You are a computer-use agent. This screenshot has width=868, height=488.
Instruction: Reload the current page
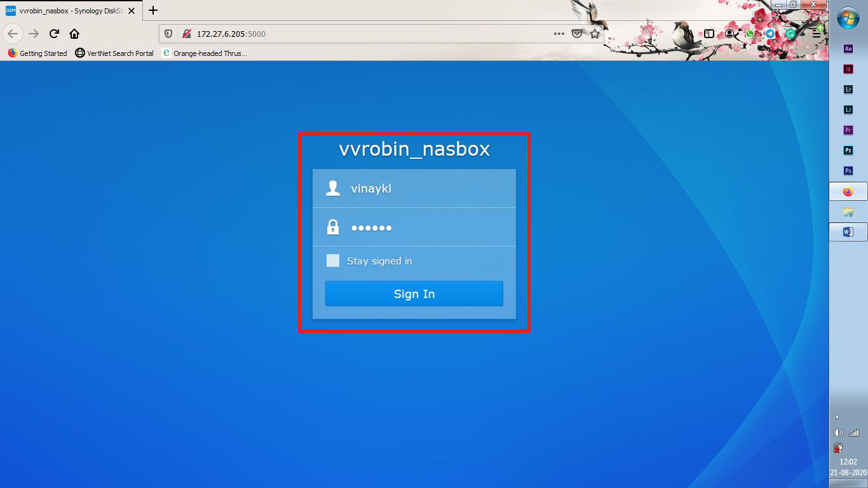click(x=54, y=34)
